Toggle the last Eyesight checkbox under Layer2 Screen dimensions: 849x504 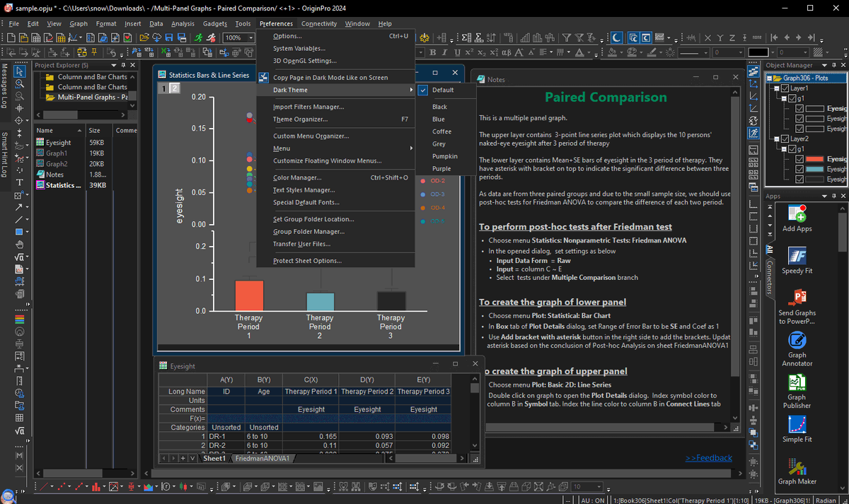[799, 180]
